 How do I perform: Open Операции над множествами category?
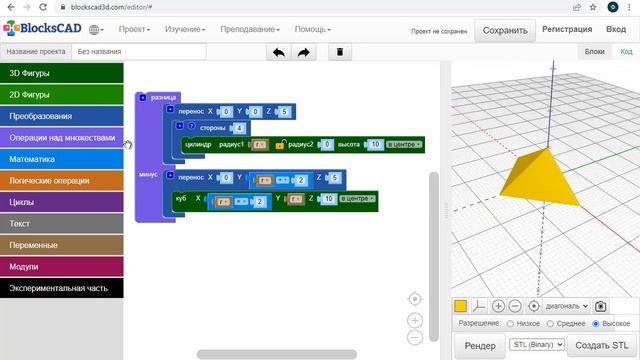(x=62, y=138)
